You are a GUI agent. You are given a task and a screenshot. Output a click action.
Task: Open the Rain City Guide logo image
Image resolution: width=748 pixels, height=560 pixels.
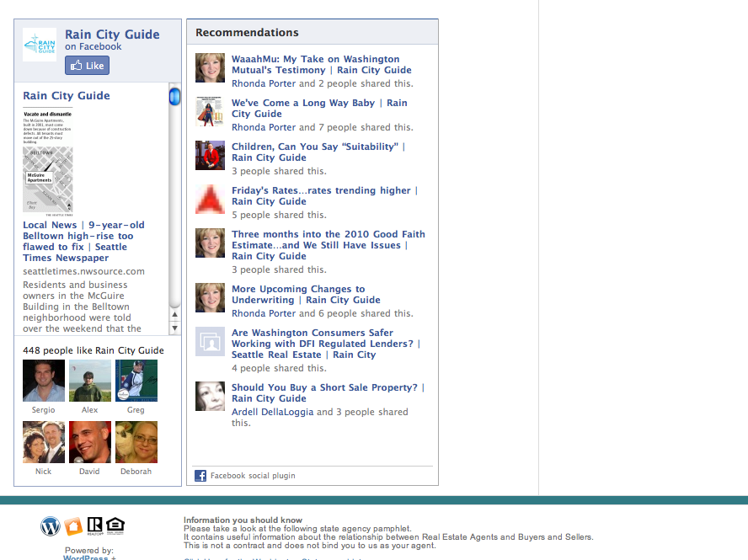tap(40, 45)
